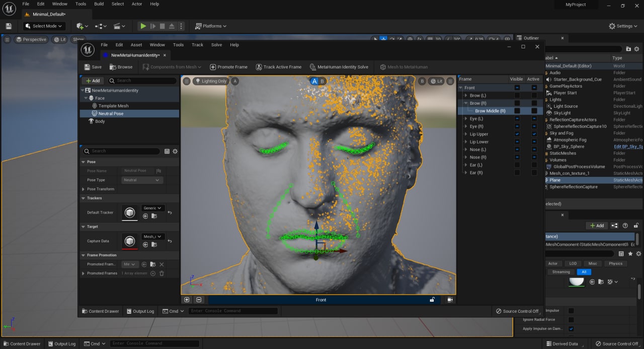Toggle details property matrix grid icon

pyautogui.click(x=167, y=151)
